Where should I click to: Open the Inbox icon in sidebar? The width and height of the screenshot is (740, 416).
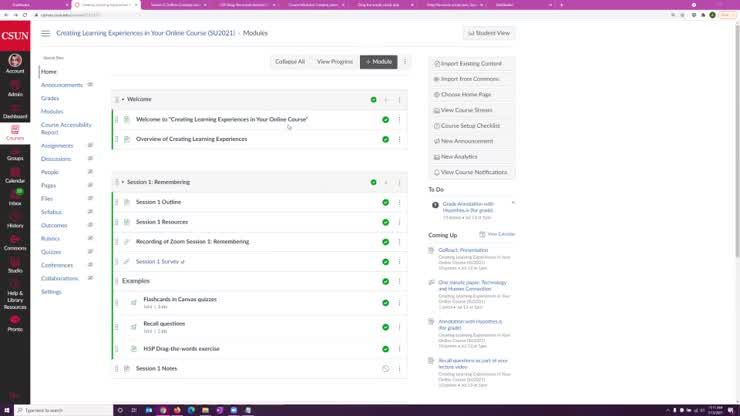point(15,198)
